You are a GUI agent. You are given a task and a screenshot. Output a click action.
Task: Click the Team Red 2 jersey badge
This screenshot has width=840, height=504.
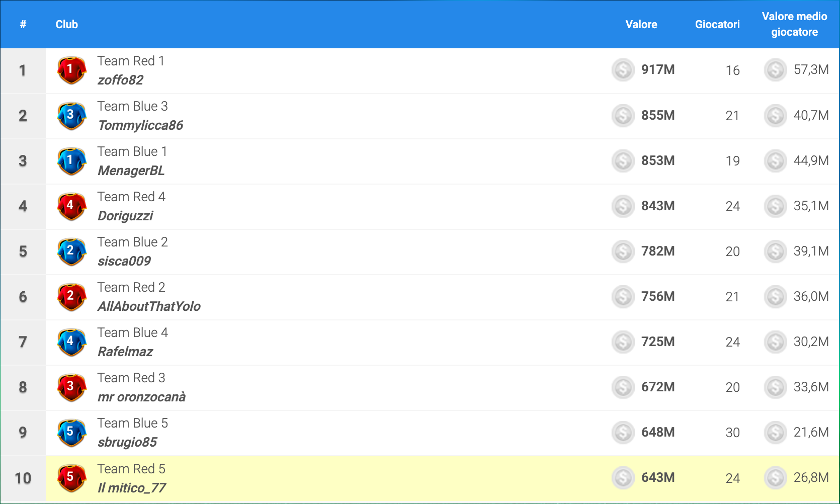(x=71, y=297)
